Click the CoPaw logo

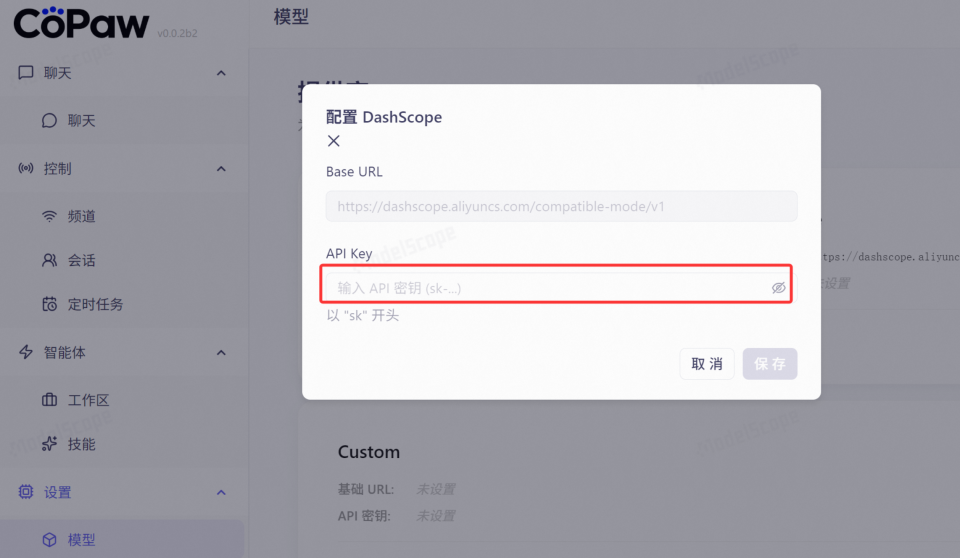tap(81, 23)
